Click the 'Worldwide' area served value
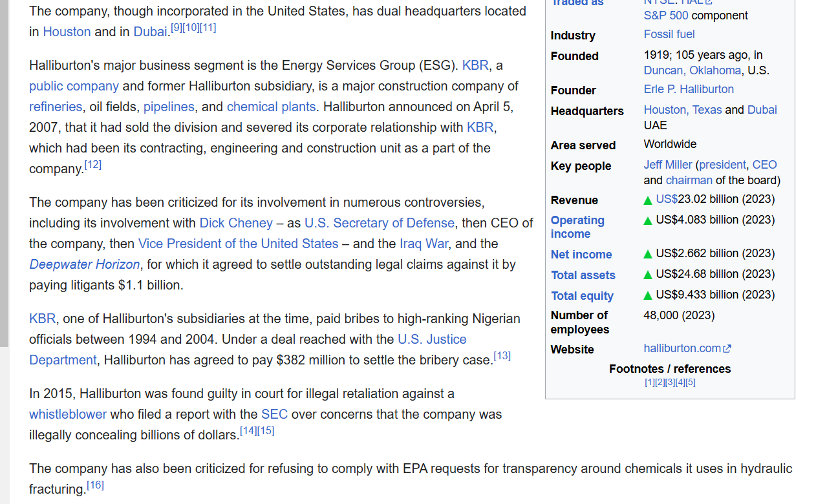Image resolution: width=816 pixels, height=504 pixels. pos(670,144)
